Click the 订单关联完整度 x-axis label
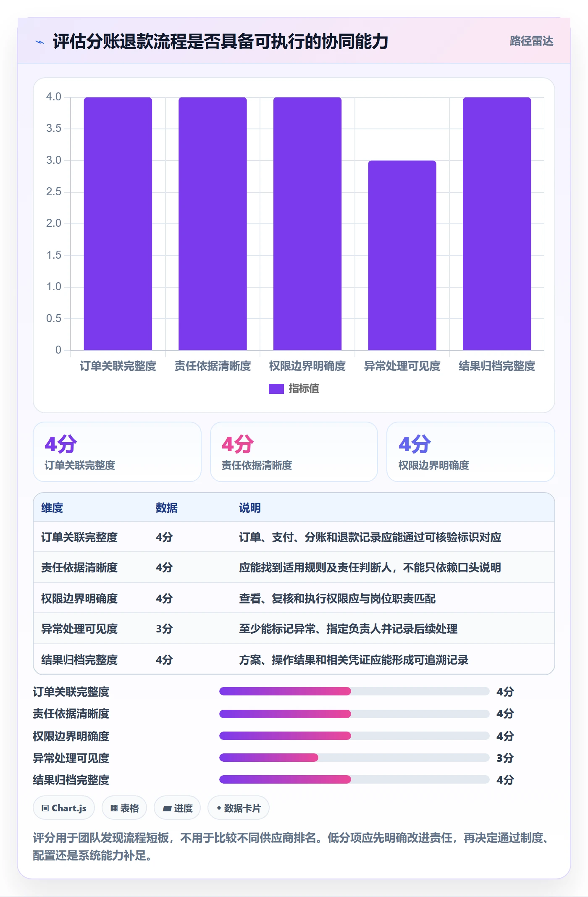The image size is (588, 897). (118, 366)
